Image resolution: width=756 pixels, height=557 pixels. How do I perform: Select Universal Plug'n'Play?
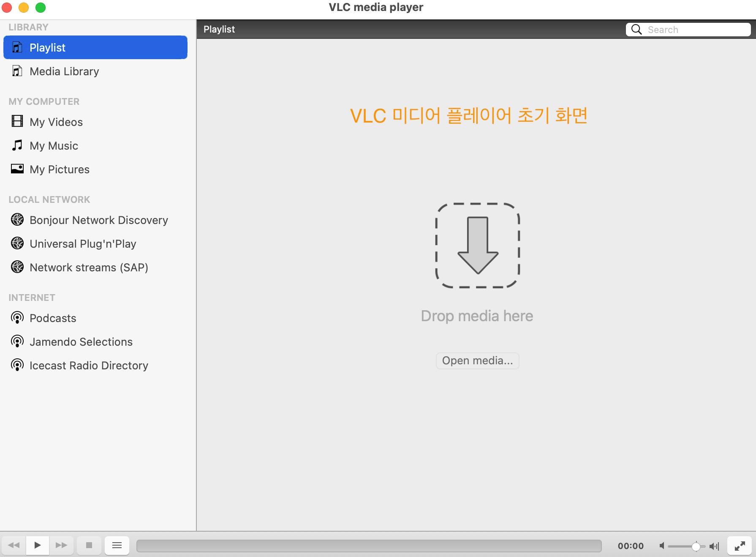[x=95, y=243]
